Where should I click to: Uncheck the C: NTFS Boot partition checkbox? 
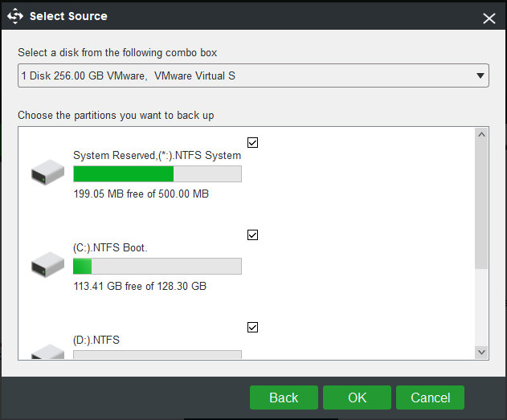tap(252, 234)
